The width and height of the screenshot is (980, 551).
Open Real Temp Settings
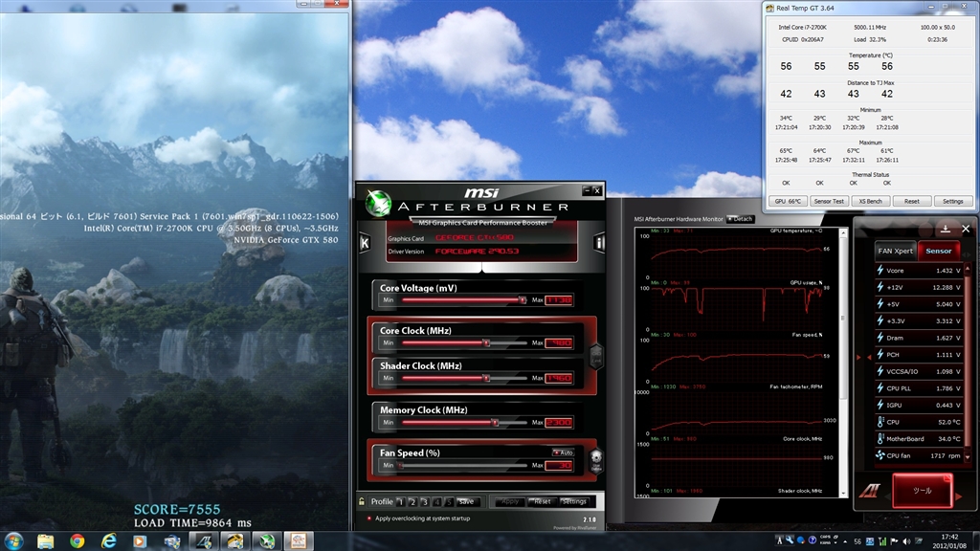952,201
